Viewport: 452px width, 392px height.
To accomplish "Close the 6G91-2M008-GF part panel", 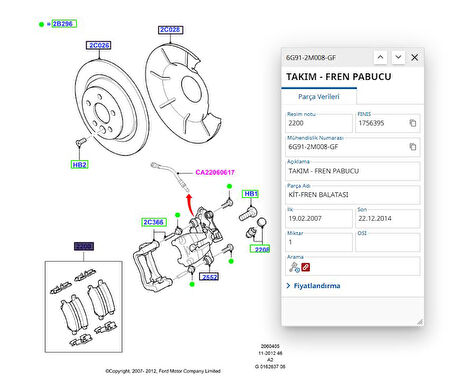I will (x=415, y=58).
